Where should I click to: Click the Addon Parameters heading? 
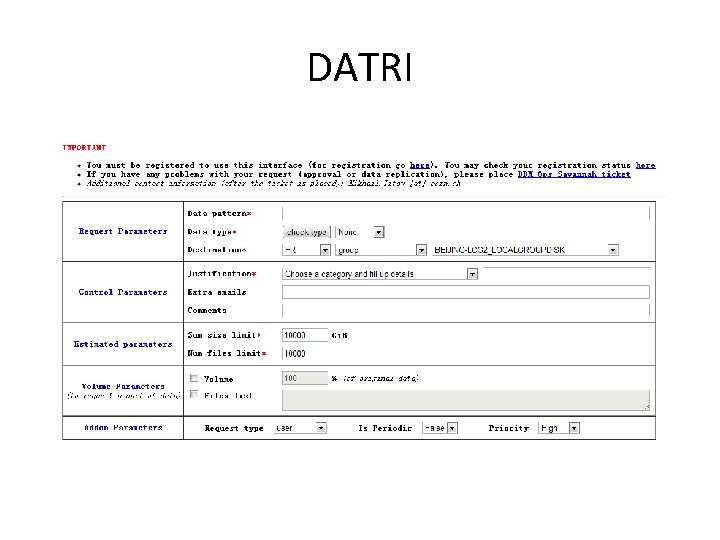[123, 428]
